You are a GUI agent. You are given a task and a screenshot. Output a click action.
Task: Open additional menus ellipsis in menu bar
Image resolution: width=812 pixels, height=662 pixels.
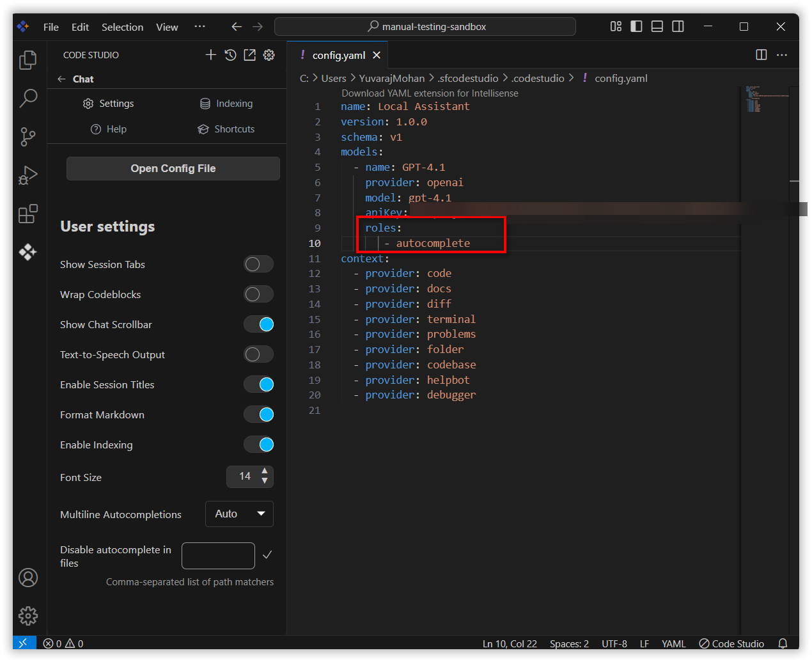coord(199,27)
